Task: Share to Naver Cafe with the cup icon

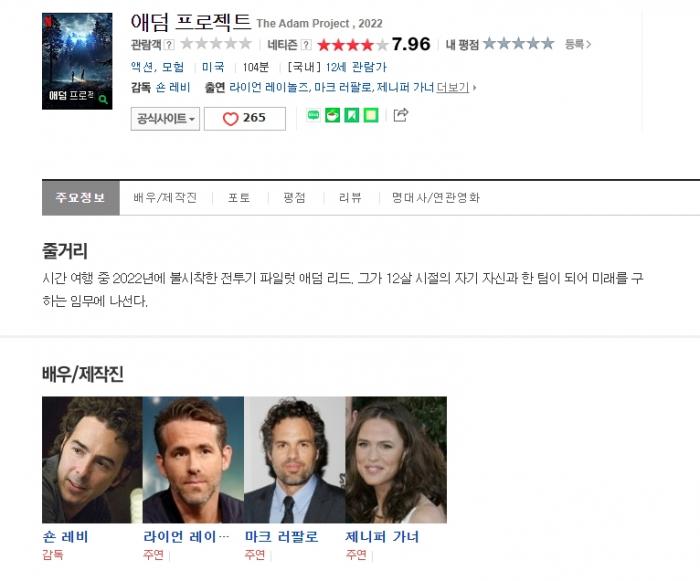Action: click(x=332, y=115)
